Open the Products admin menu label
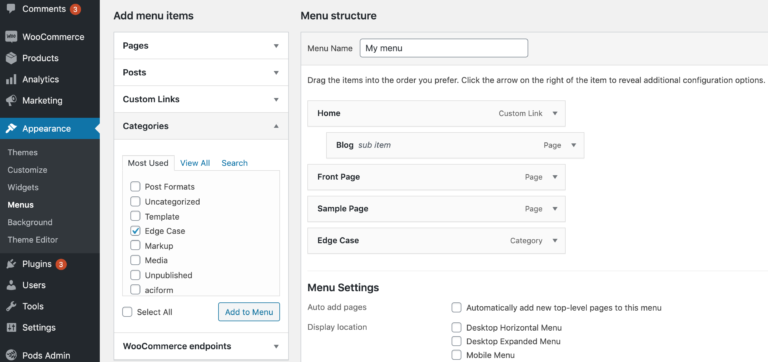 tap(40, 58)
